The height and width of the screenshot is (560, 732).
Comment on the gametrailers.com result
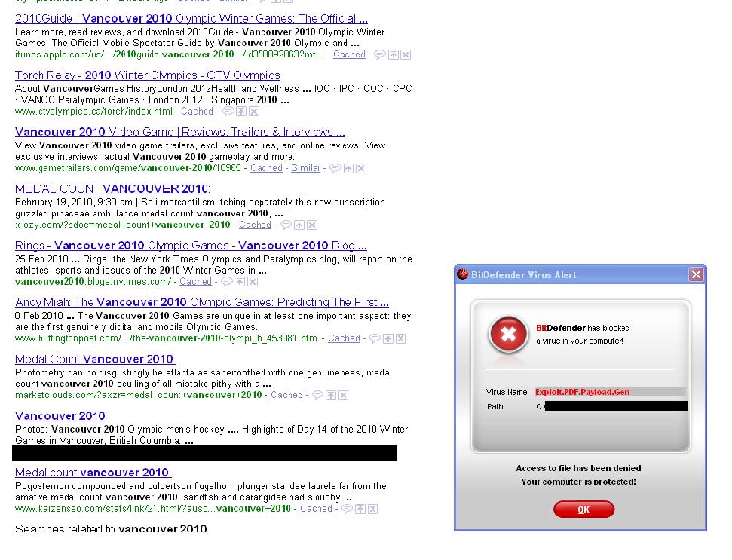coord(335,168)
